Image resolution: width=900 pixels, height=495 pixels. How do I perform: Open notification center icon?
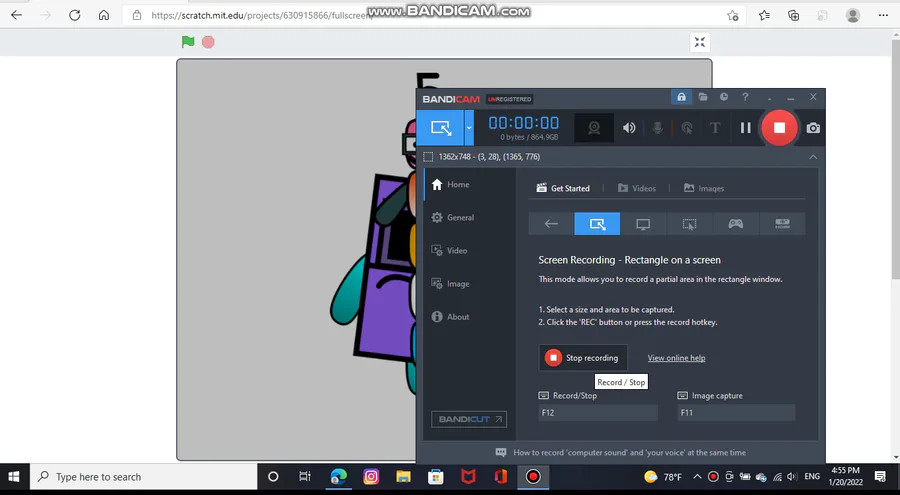pyautogui.click(x=880, y=477)
